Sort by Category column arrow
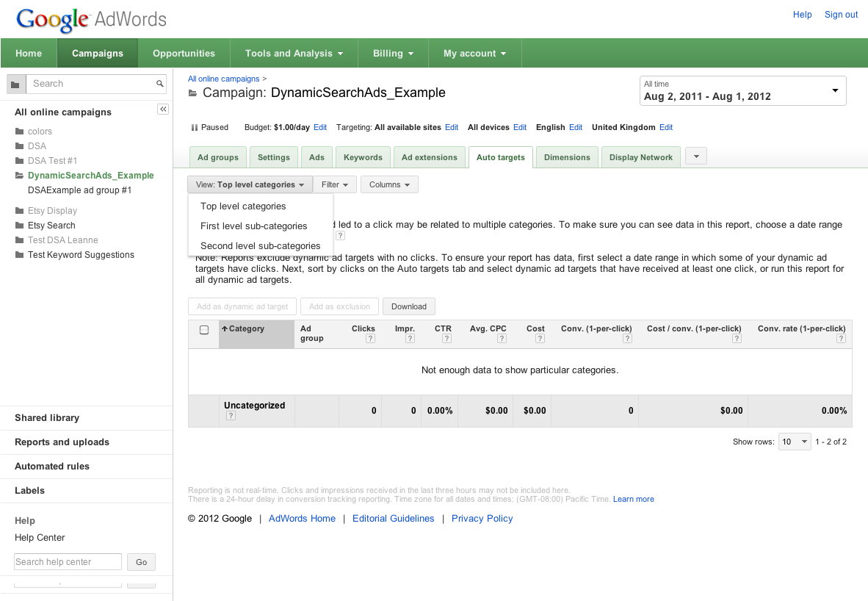This screenshot has width=868, height=601. coord(225,328)
